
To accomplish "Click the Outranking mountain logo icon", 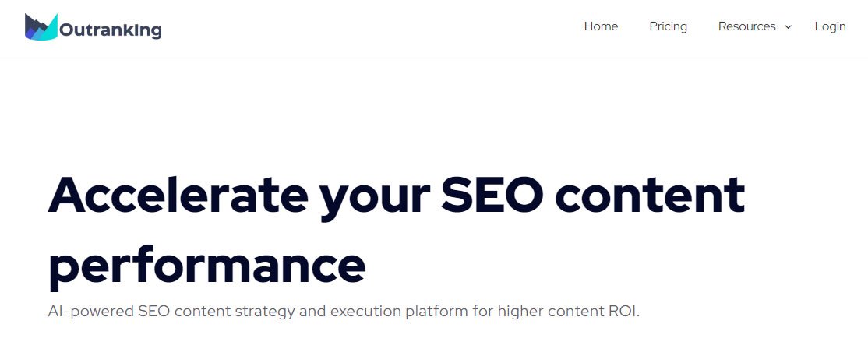I will (x=41, y=27).
